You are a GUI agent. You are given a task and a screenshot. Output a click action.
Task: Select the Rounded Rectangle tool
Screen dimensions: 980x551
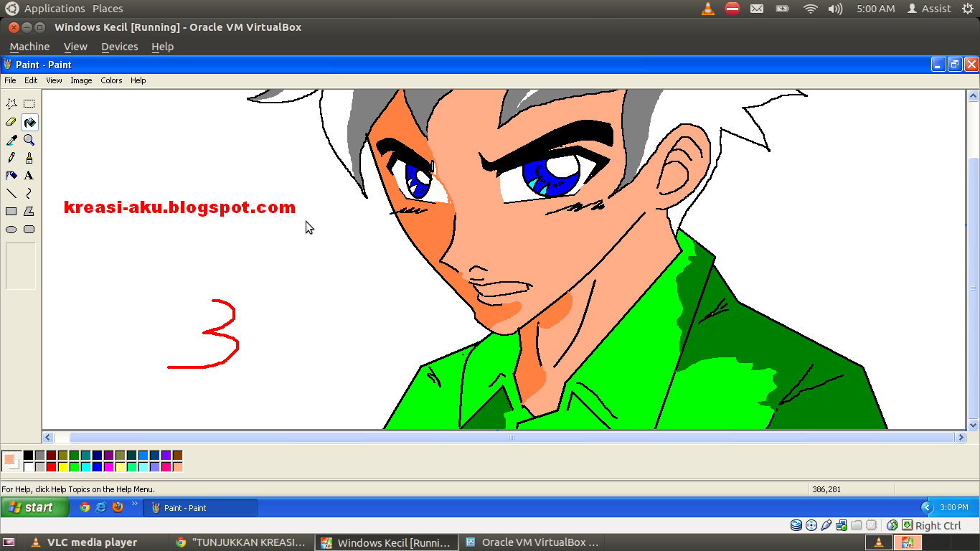(x=29, y=230)
